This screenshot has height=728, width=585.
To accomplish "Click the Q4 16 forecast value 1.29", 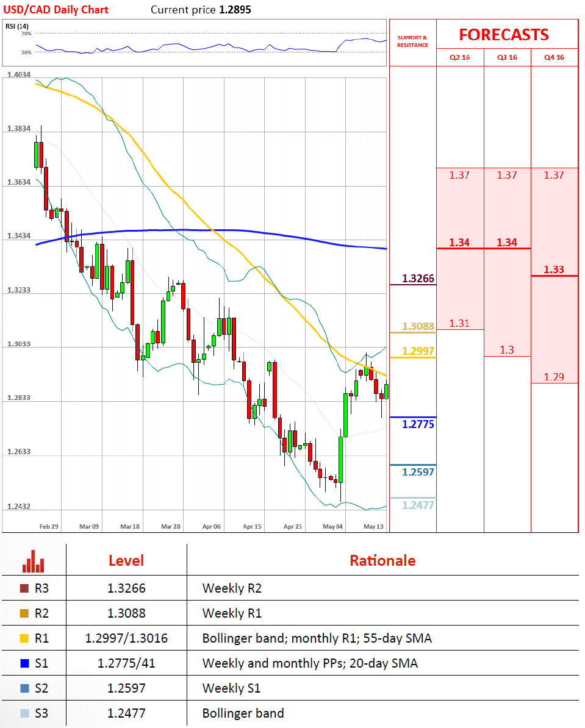I will point(554,377).
